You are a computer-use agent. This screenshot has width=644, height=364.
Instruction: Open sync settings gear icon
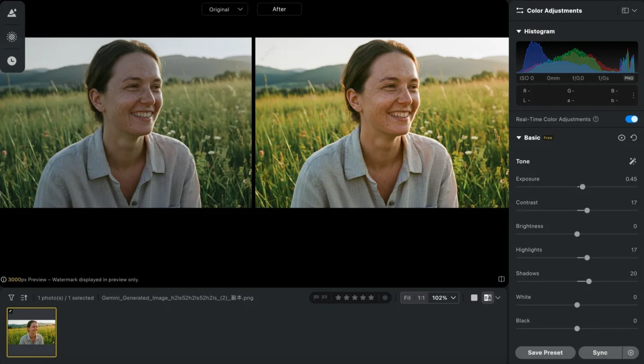[631, 353]
